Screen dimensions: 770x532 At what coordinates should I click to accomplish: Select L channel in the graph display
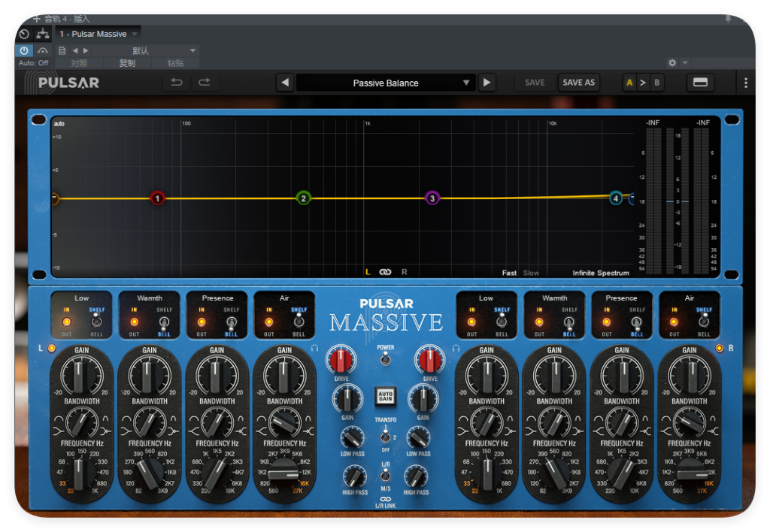pos(368,272)
